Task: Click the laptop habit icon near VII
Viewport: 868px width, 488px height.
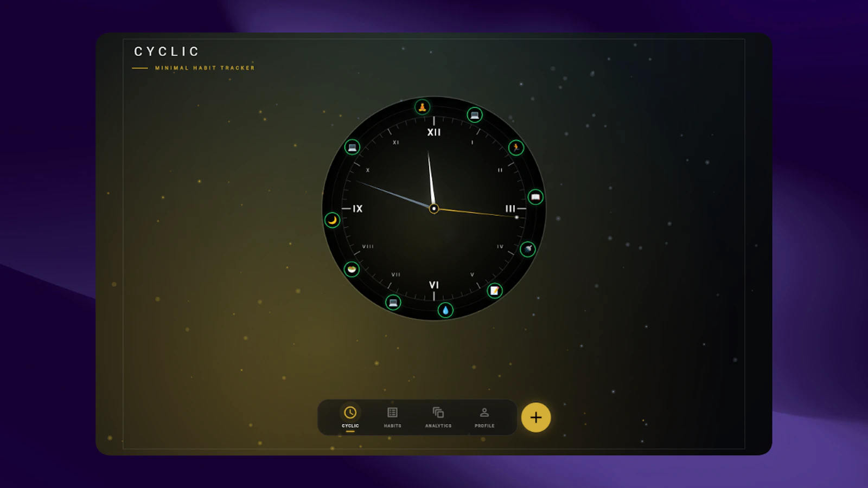Action: (x=393, y=302)
